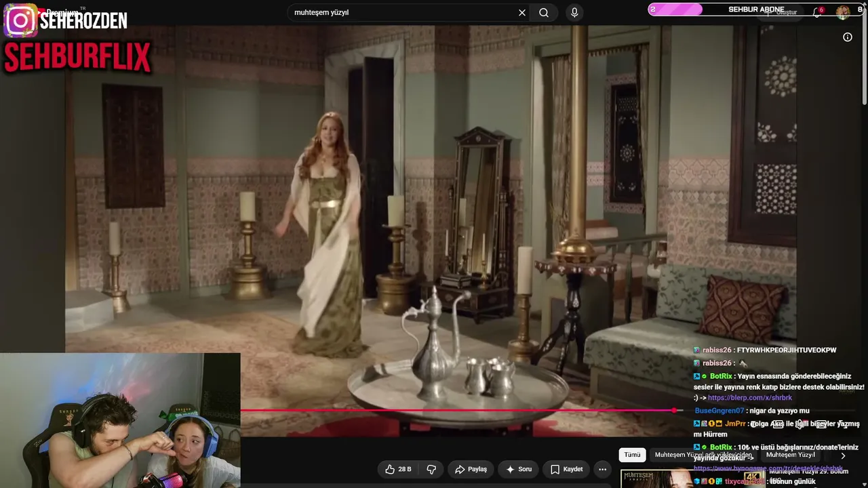868x488 pixels.
Task: Dislike the video with thumbs-down
Action: pyautogui.click(x=431, y=469)
